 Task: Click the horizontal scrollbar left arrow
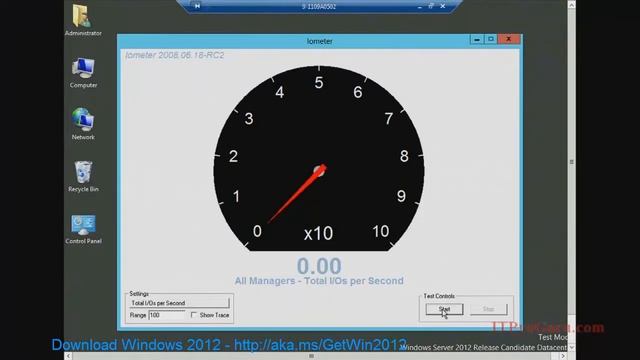68,356
